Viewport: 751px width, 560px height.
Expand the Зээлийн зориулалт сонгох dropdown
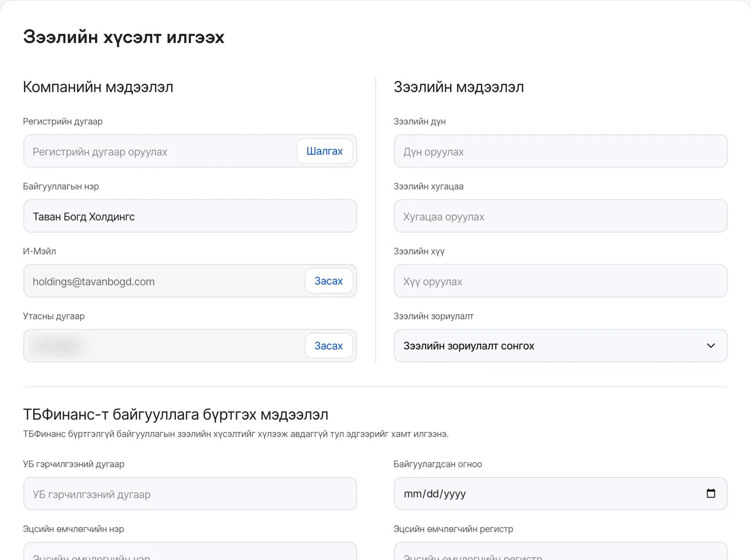(561, 346)
